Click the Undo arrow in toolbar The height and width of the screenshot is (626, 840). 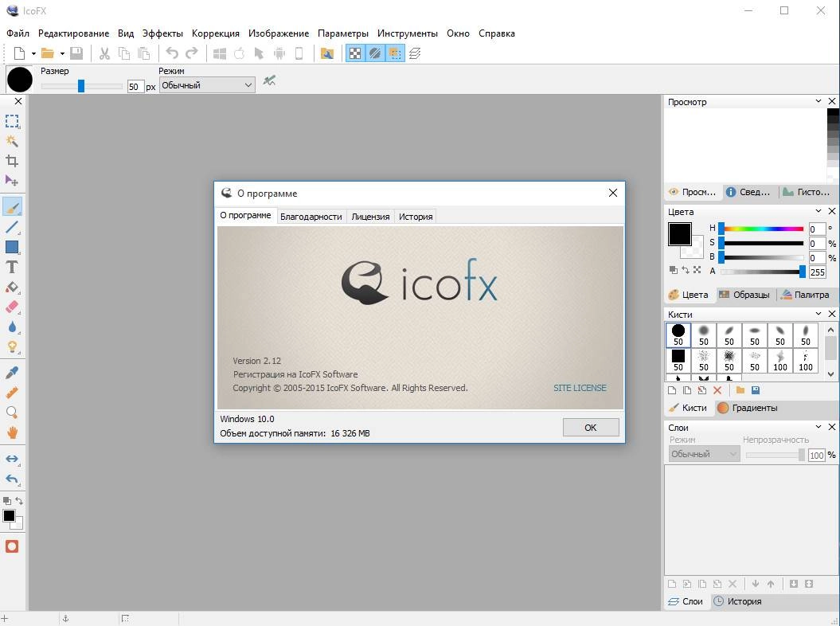pos(172,53)
